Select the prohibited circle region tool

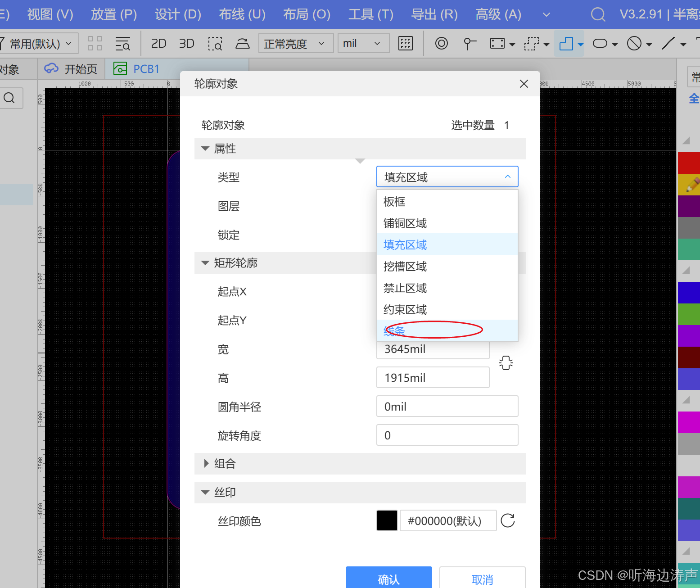[634, 43]
